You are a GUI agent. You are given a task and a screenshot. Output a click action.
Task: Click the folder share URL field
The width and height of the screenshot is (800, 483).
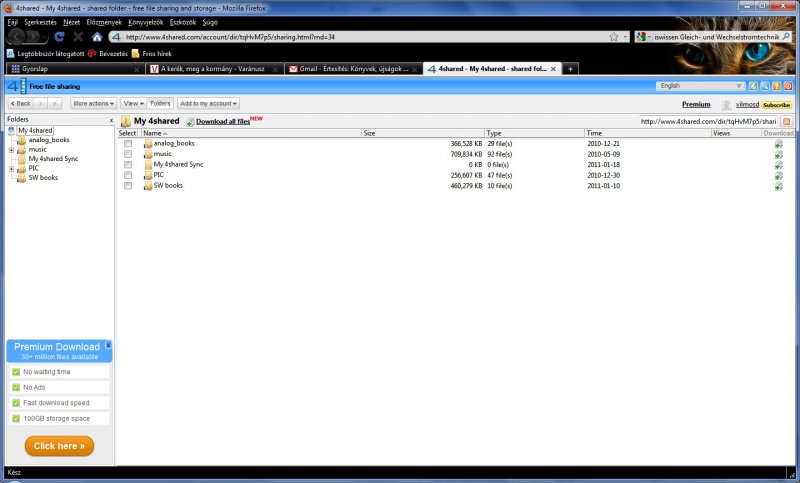tap(709, 121)
